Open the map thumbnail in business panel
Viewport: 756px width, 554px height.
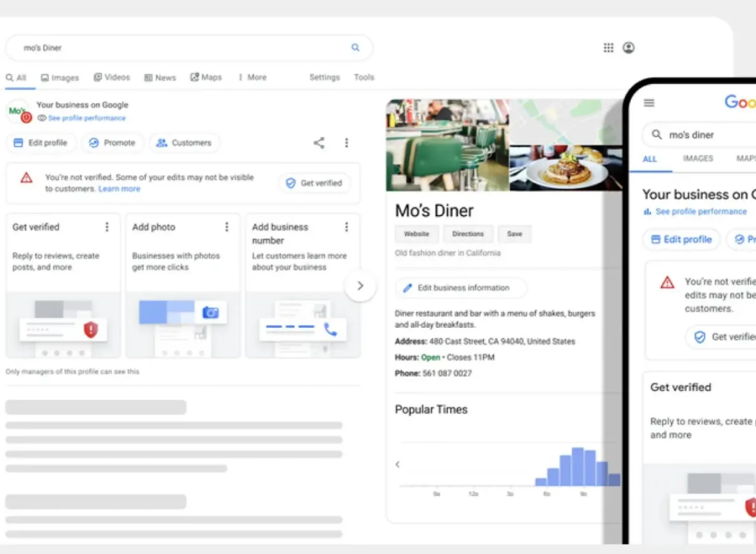tap(566, 122)
